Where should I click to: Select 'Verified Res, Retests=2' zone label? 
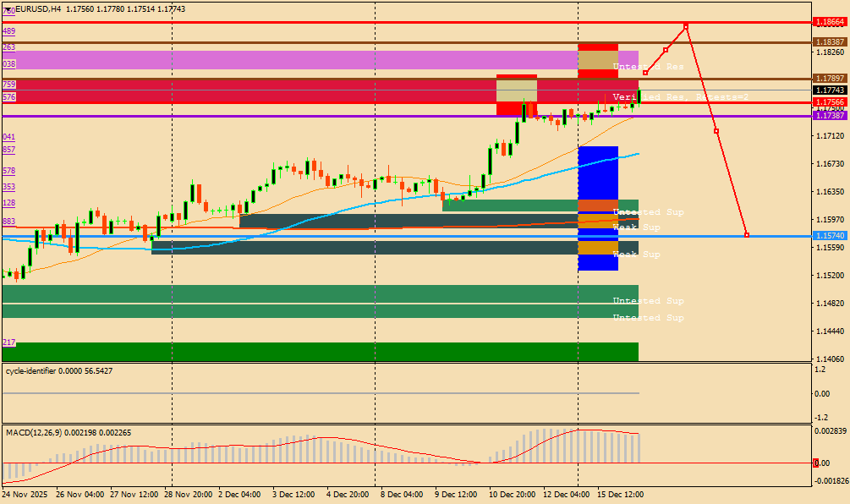click(x=680, y=97)
